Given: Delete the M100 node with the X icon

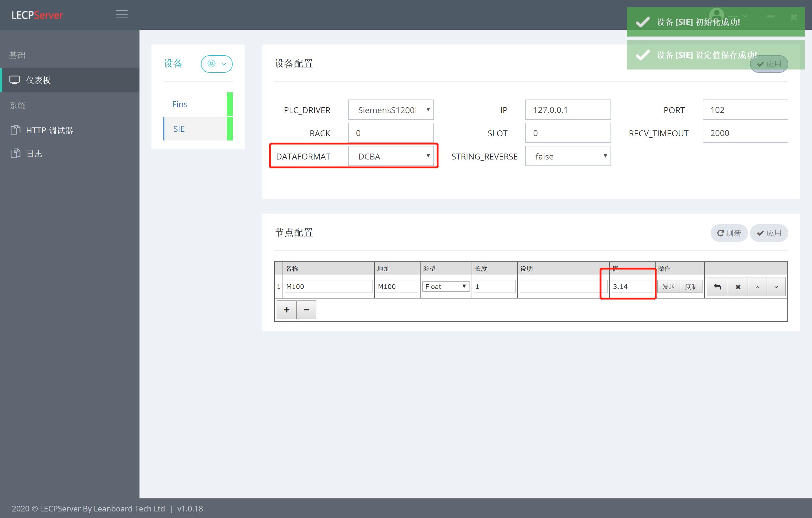Looking at the screenshot, I should click(738, 286).
